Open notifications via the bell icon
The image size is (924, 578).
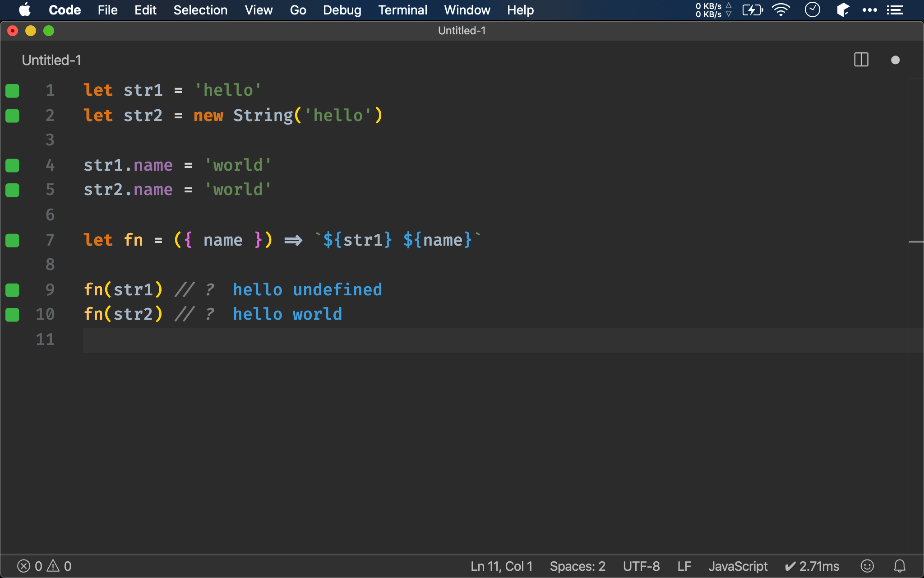(900, 566)
